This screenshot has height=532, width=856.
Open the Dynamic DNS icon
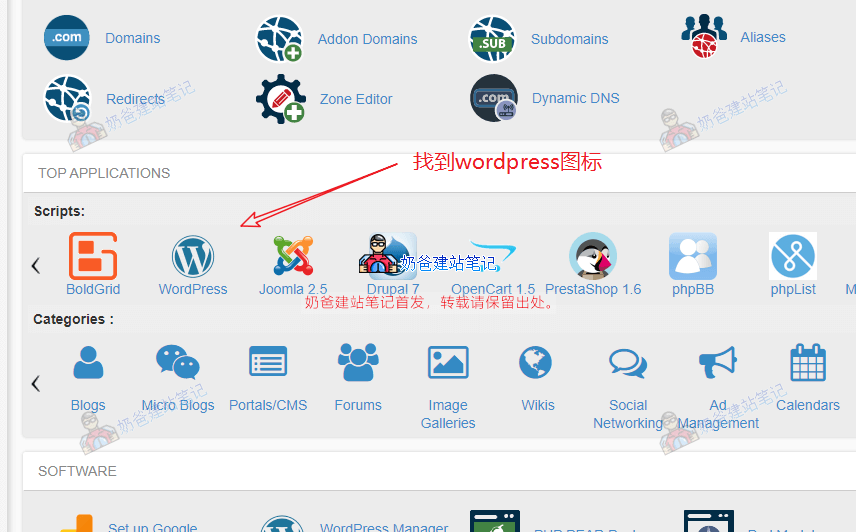(x=494, y=98)
